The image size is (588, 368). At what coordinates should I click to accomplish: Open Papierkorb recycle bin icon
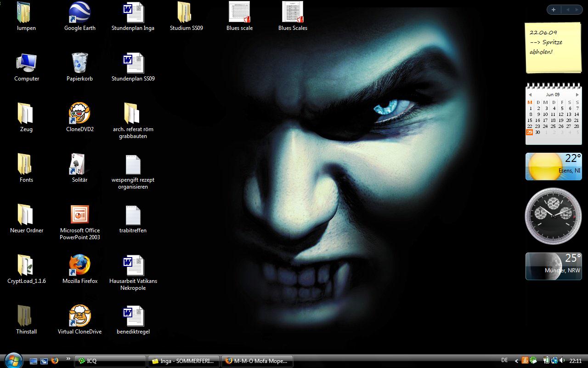click(79, 64)
